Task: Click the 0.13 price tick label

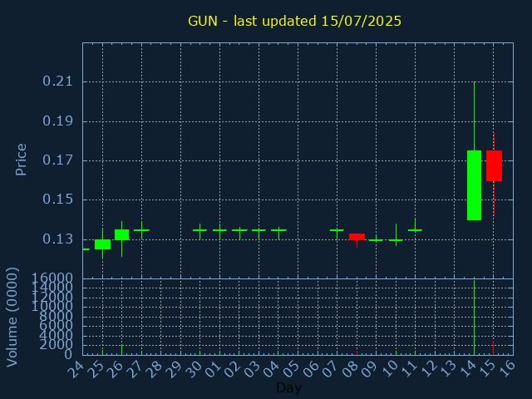Action: point(57,239)
